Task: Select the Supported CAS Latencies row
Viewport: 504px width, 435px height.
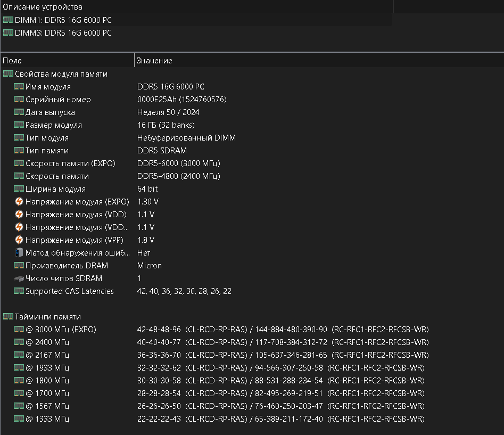Action: click(69, 291)
